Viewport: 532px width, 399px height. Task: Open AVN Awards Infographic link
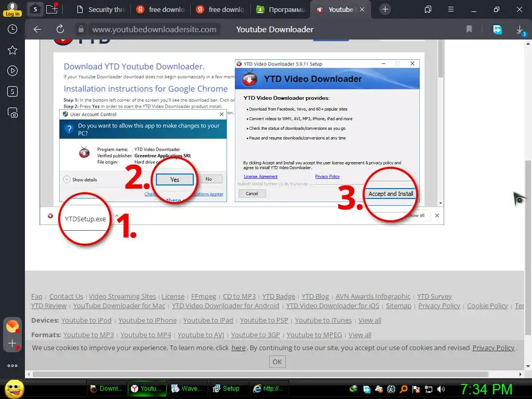point(373,297)
